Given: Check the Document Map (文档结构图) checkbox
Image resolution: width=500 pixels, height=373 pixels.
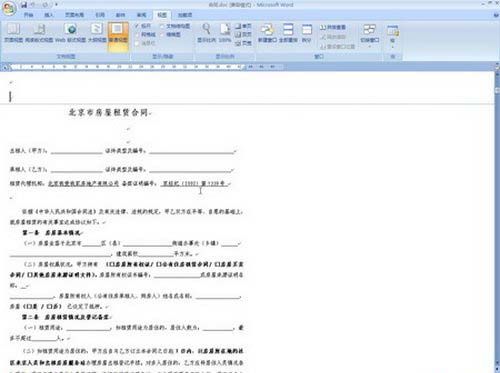Looking at the screenshot, I should 162,26.
